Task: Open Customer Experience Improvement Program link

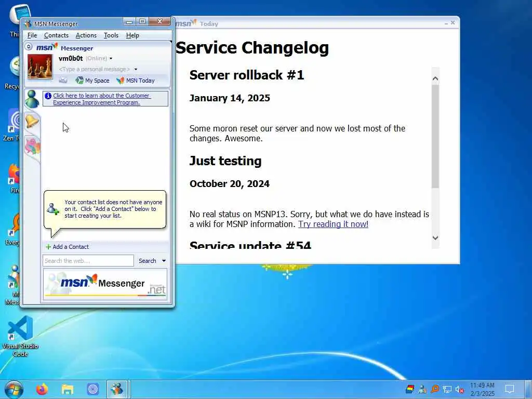Action: tap(101, 99)
